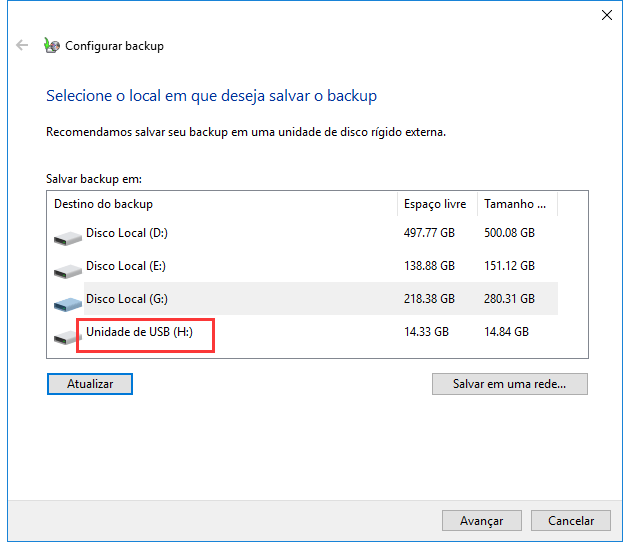The height and width of the screenshot is (549, 630).
Task: Click the 500.08 GB size value
Action: click(509, 234)
